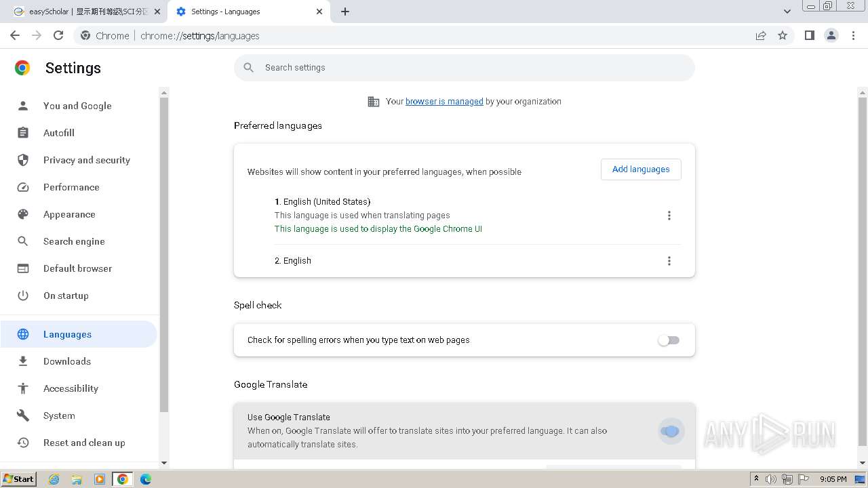Click the download arrow icon beside Downloads
This screenshot has height=488, width=868.
point(23,361)
